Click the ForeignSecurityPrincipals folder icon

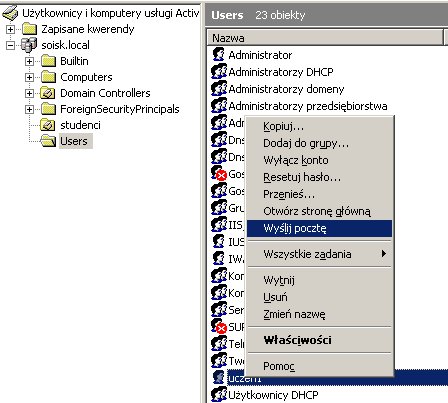[49, 109]
